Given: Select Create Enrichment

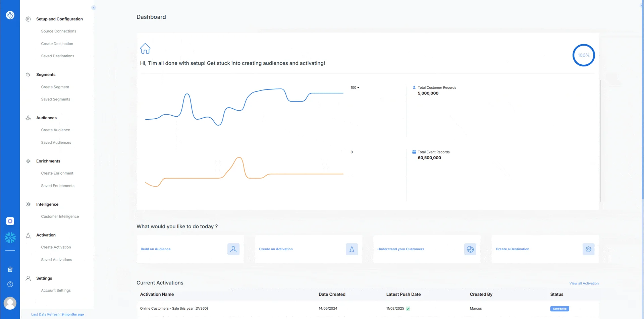Looking at the screenshot, I should click(x=57, y=173).
